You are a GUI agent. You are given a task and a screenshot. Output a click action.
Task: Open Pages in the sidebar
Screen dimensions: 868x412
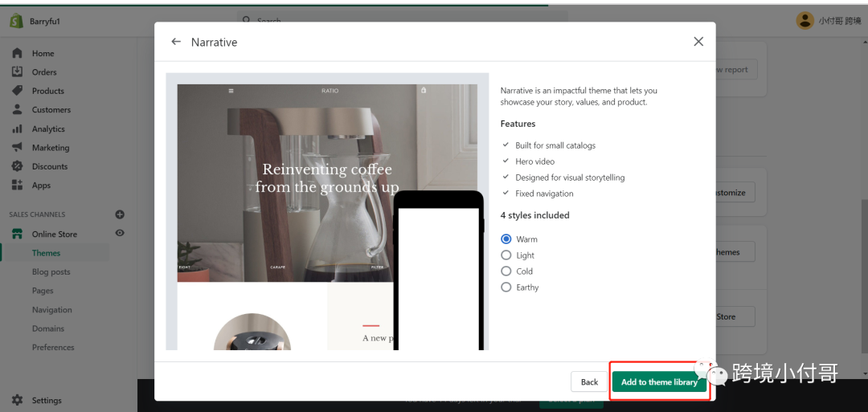[x=43, y=291]
